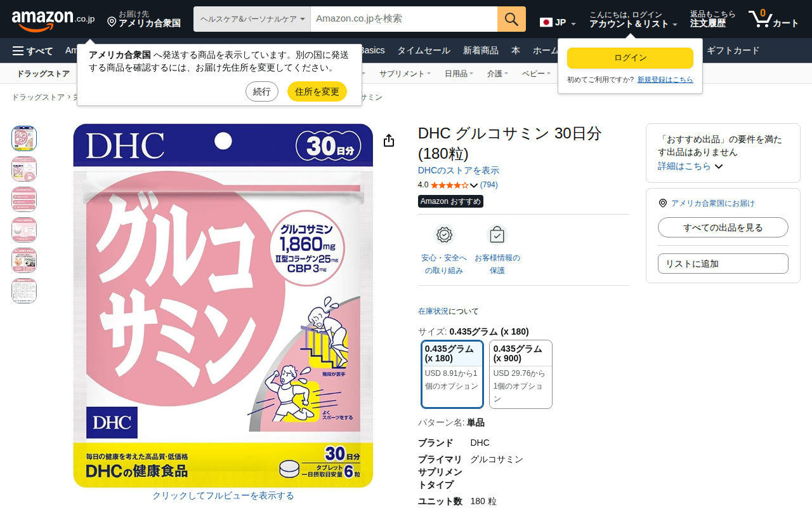This screenshot has height=508, width=812.
Task: Open the サプリメント submenu tab
Action: click(405, 74)
